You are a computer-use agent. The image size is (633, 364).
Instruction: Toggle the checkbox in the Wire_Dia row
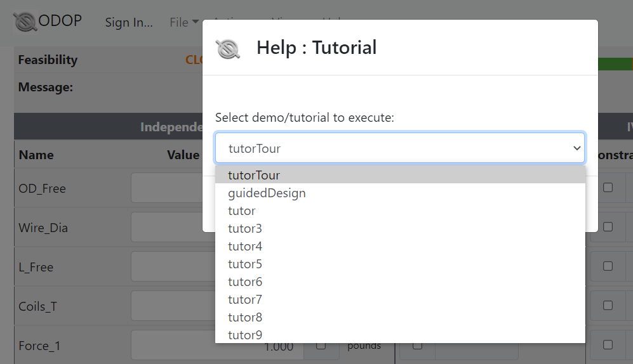click(608, 227)
